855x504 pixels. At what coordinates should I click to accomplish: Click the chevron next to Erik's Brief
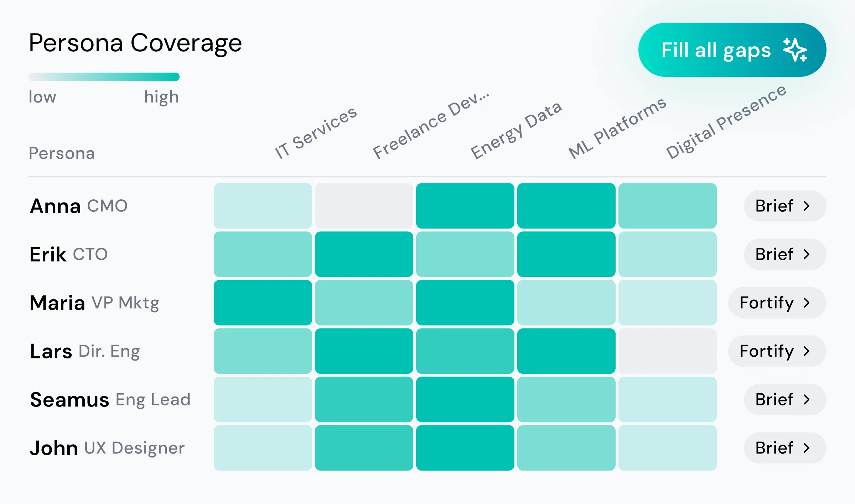[807, 254]
